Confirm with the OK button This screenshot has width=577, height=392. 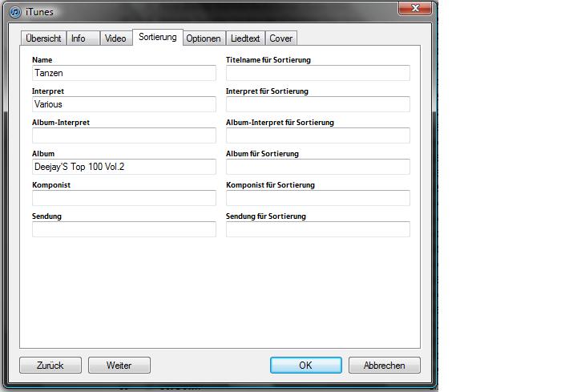tap(306, 365)
